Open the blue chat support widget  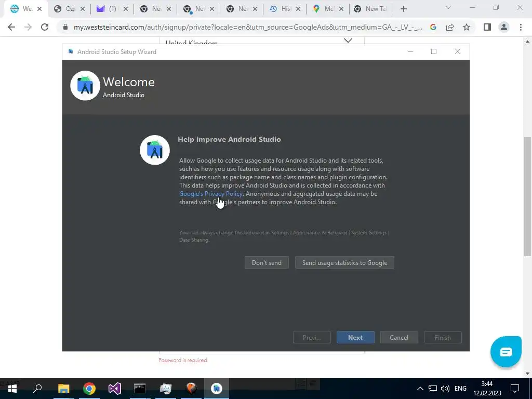[x=506, y=352]
